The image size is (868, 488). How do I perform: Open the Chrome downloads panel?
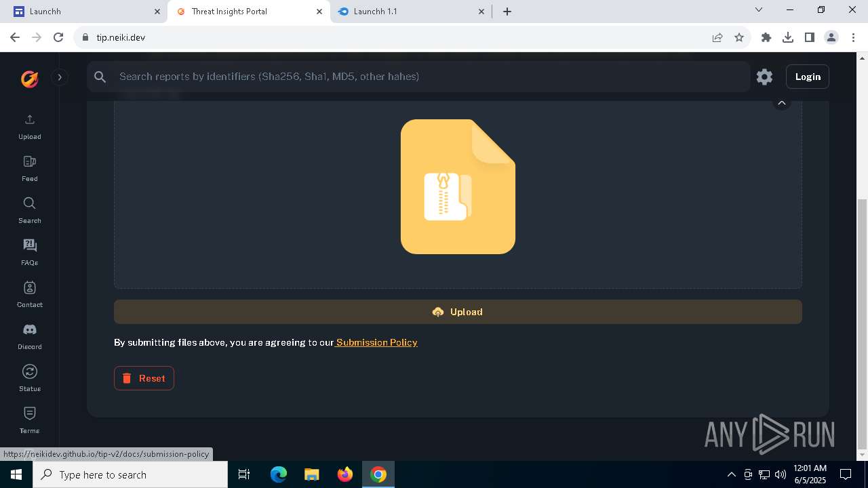click(788, 37)
